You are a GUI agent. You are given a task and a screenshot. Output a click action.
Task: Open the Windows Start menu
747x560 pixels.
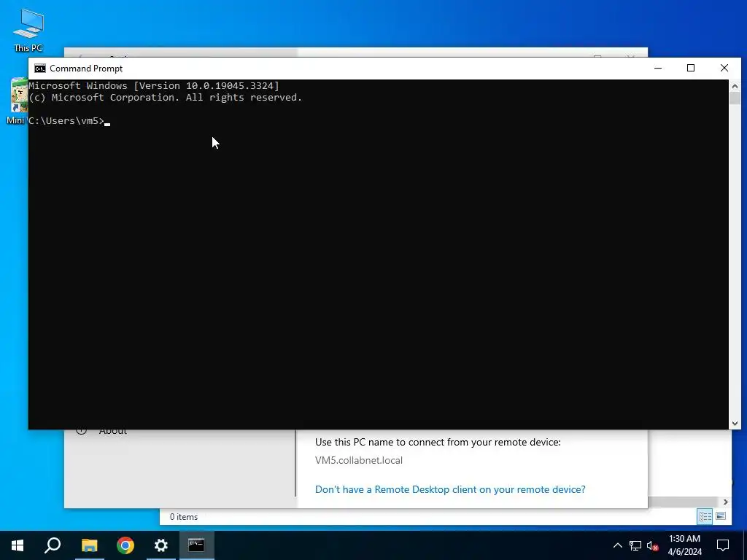18,545
